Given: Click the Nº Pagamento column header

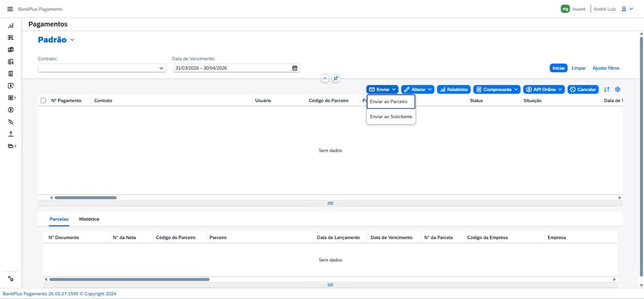Looking at the screenshot, I should [70, 100].
